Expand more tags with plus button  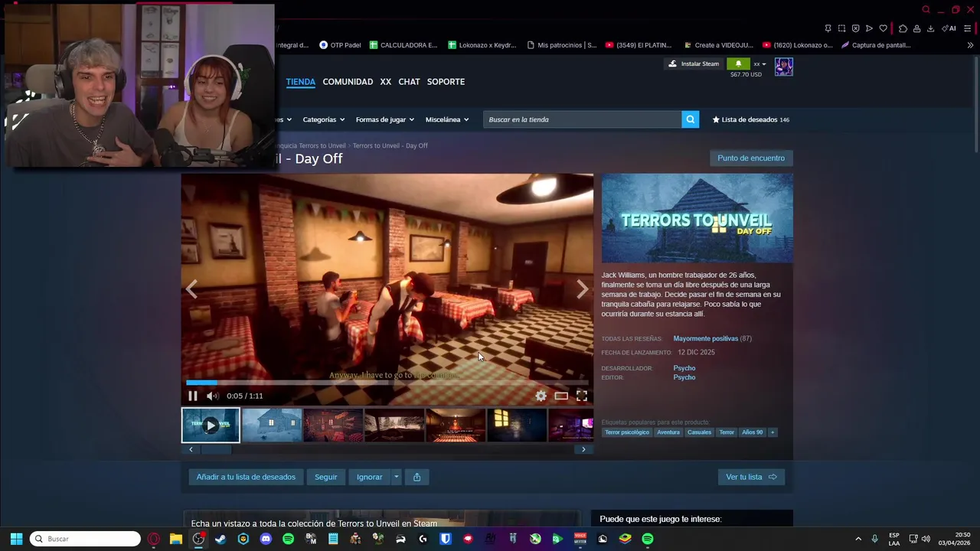(773, 432)
